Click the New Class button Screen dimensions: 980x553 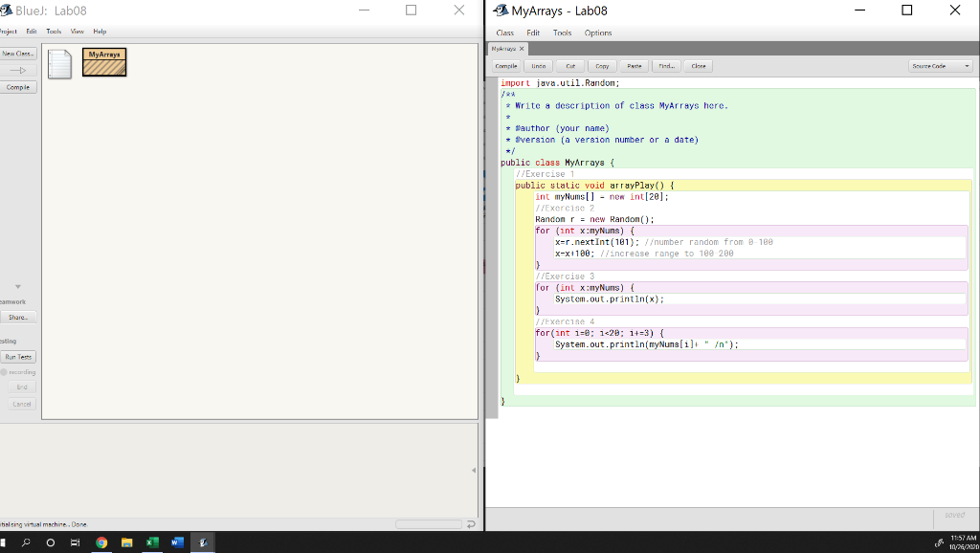[17, 53]
